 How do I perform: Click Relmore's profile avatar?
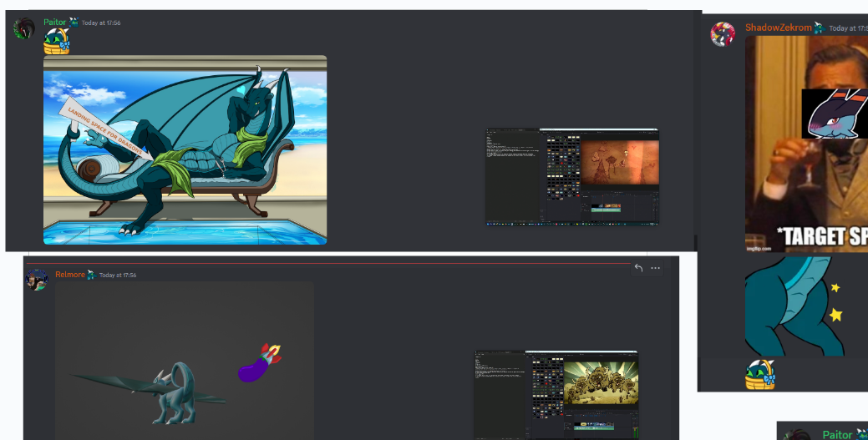37,280
